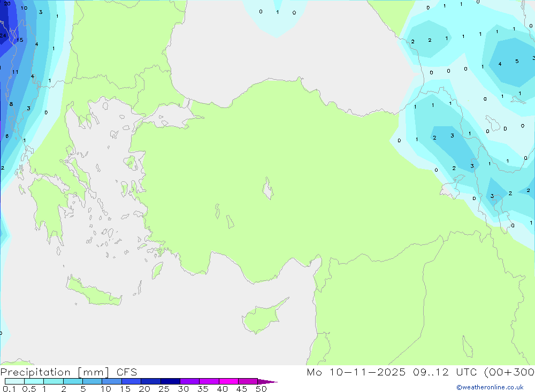This screenshot has height=392, width=535.
Task: Click the 40–45 mm magenta legend swatch
Action: (x=228, y=381)
